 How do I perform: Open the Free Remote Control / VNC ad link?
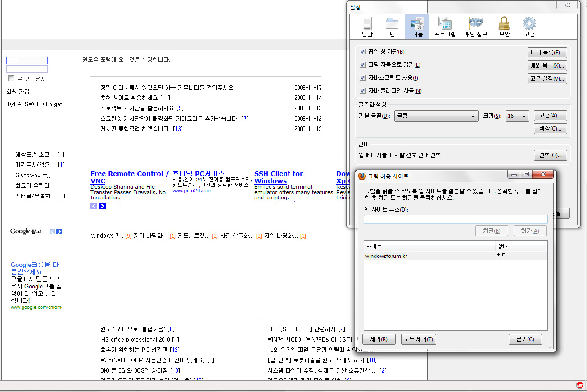point(130,177)
